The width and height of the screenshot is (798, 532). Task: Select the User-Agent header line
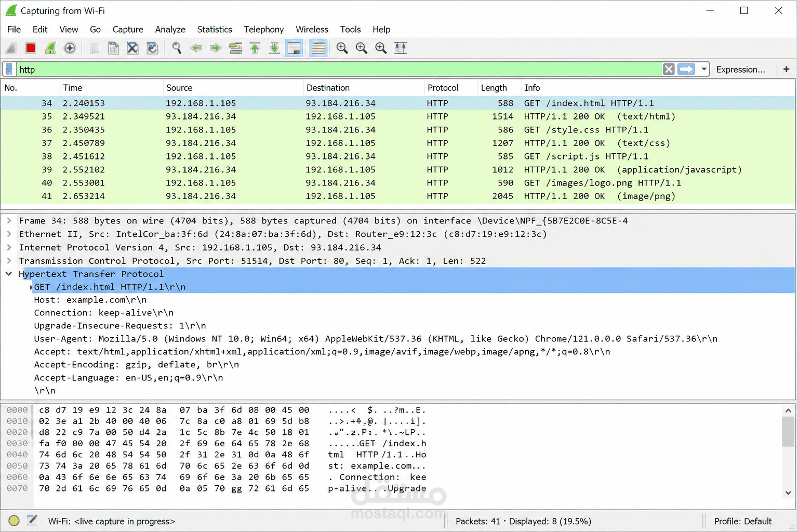click(x=376, y=339)
